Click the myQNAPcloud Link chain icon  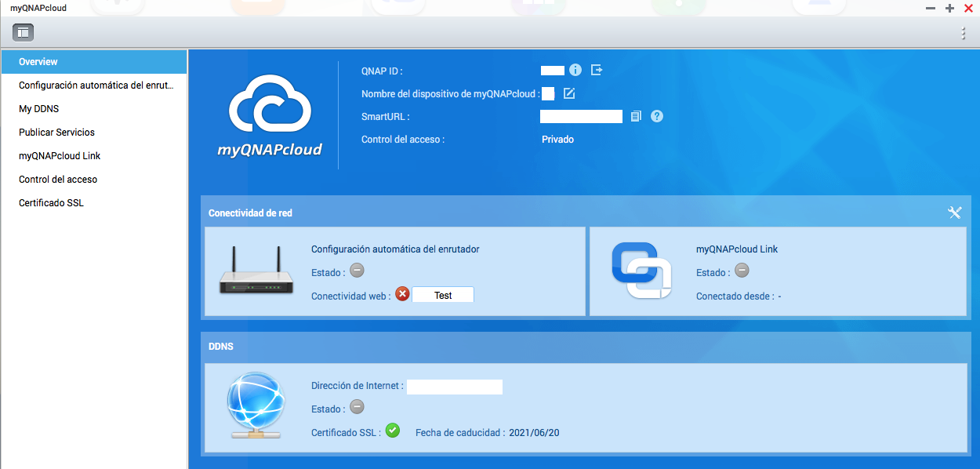click(x=641, y=270)
